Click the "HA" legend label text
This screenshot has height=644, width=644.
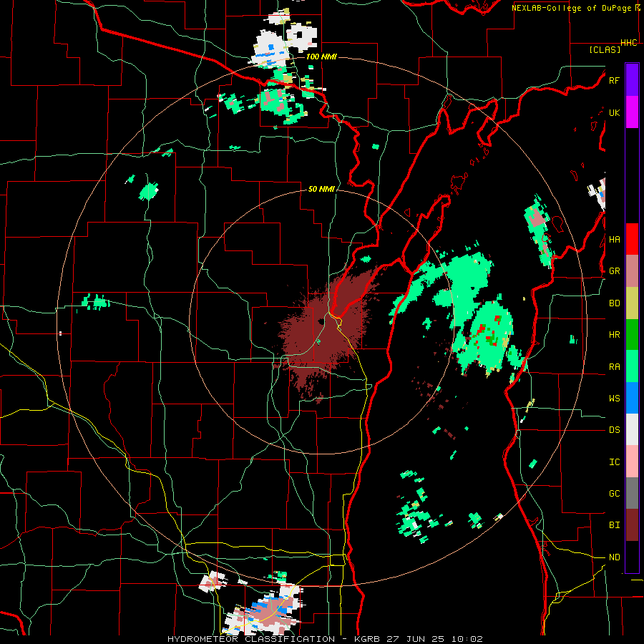coord(614,240)
